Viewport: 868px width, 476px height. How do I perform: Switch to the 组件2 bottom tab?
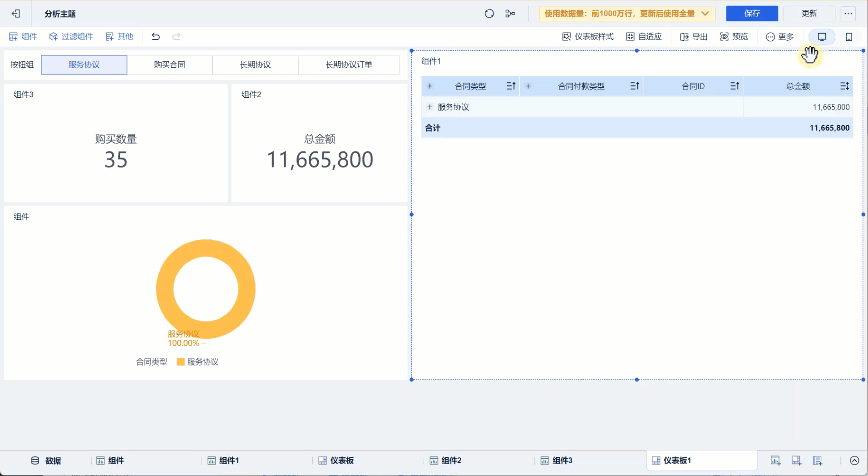[446, 461]
